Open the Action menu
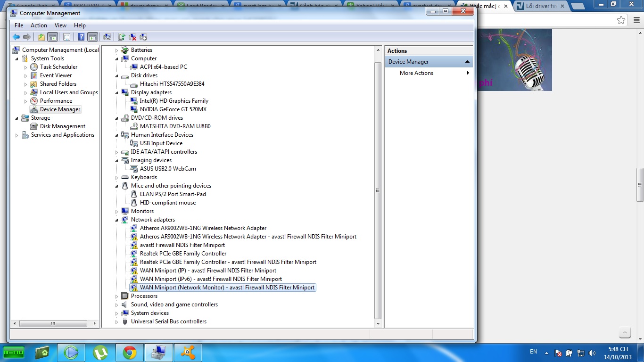The height and width of the screenshot is (362, 644). pos(39,25)
